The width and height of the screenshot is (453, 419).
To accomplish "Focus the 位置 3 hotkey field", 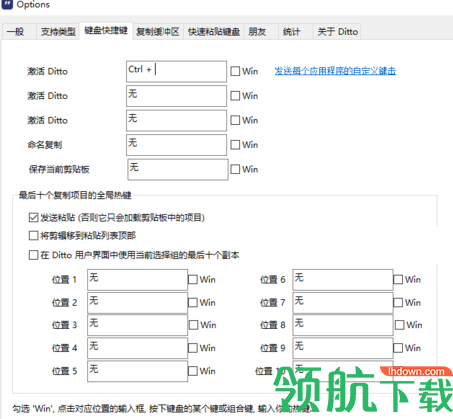I will (137, 325).
